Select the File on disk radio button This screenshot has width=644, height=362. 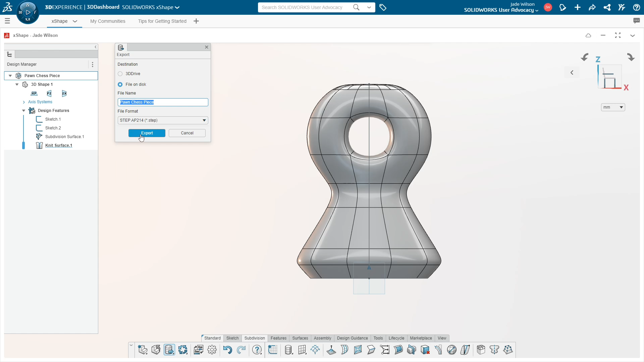tap(120, 84)
